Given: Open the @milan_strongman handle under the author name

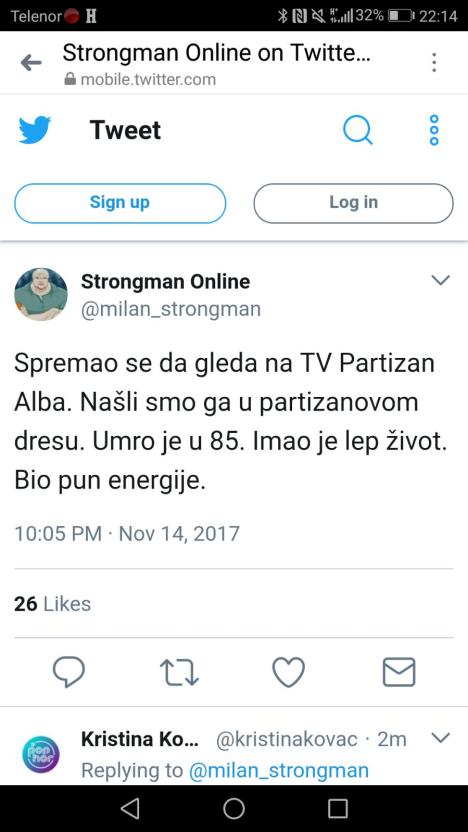Looking at the screenshot, I should click(x=171, y=309).
